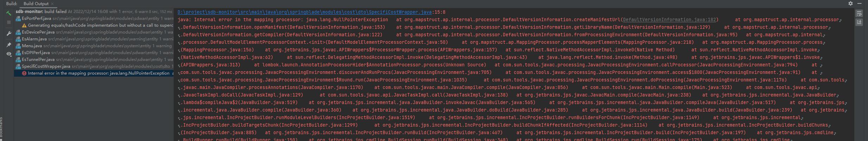This screenshot has width=868, height=141.
Task: Select EsPortPerf.java in build tree
Action: tap(94, 18)
